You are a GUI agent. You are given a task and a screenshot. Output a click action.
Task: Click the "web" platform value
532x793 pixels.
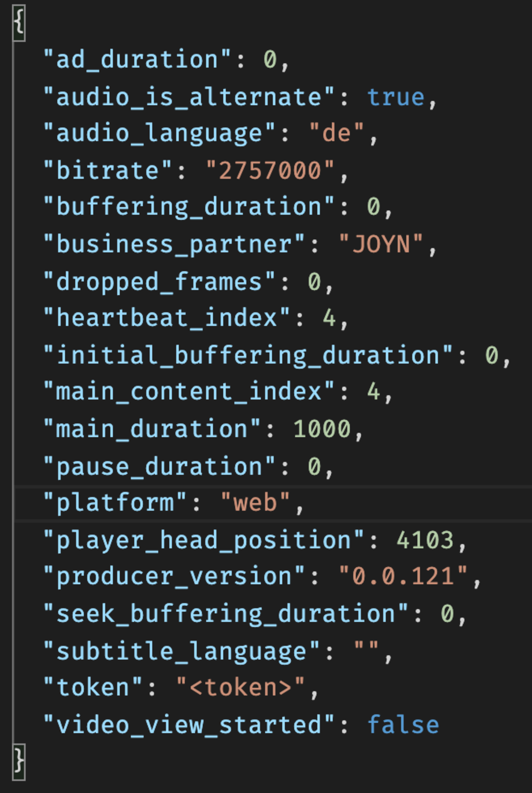click(x=255, y=503)
